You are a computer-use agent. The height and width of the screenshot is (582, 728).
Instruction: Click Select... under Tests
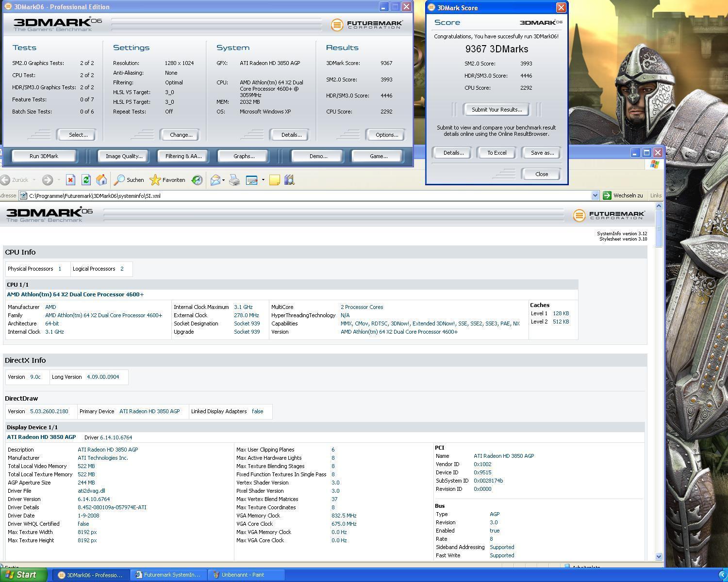pos(78,135)
